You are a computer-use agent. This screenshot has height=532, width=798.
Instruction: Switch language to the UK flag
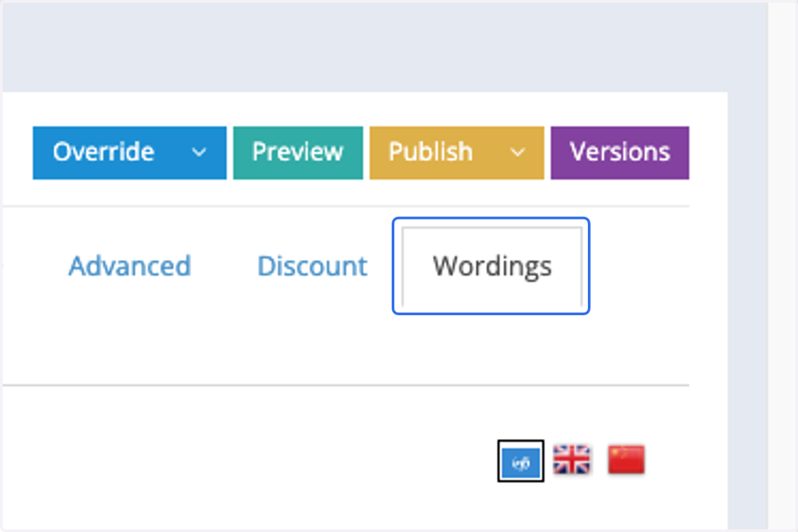pyautogui.click(x=572, y=460)
